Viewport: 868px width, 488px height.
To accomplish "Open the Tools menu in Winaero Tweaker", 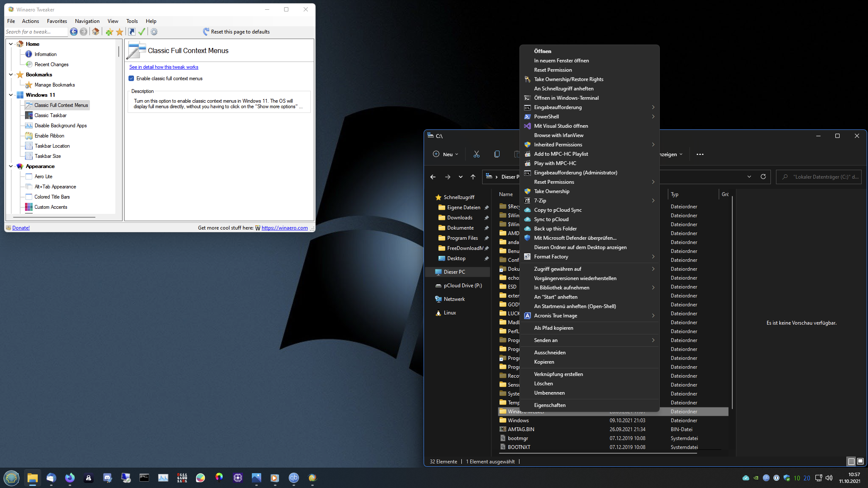I will (x=132, y=21).
